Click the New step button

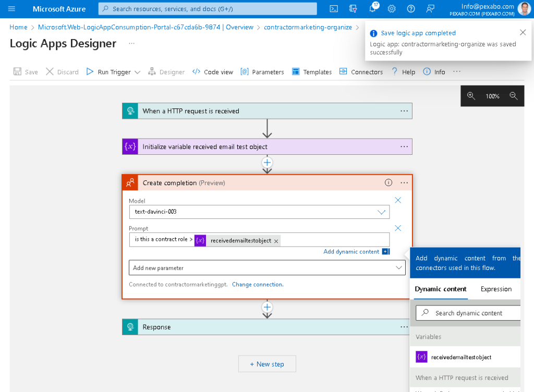[268, 364]
